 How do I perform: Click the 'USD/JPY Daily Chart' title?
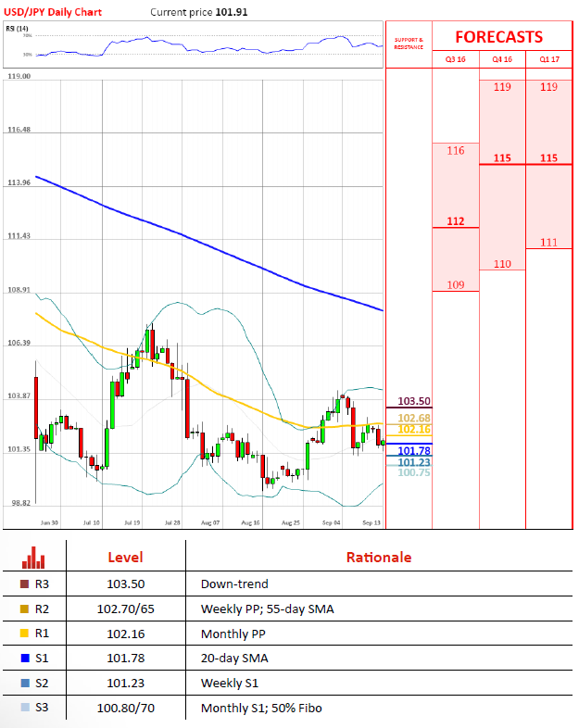[x=53, y=12]
